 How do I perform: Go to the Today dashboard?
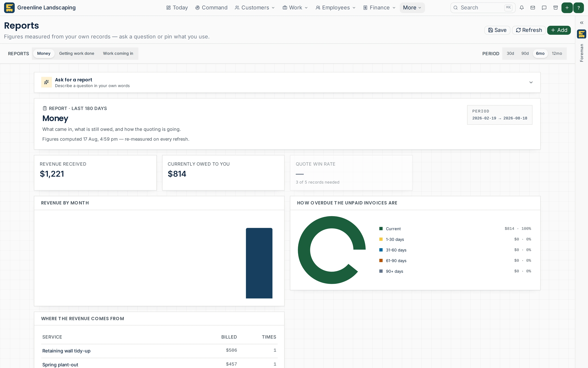(177, 8)
